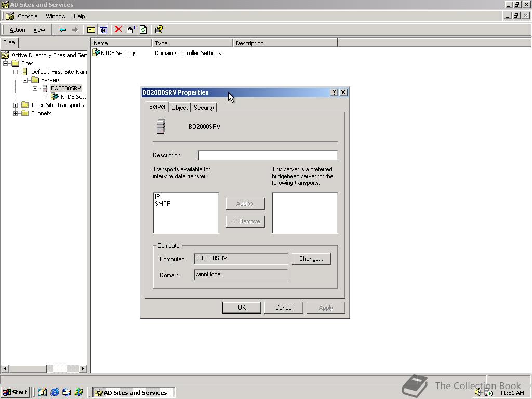Click the Domain field winnt.local

tap(241, 275)
